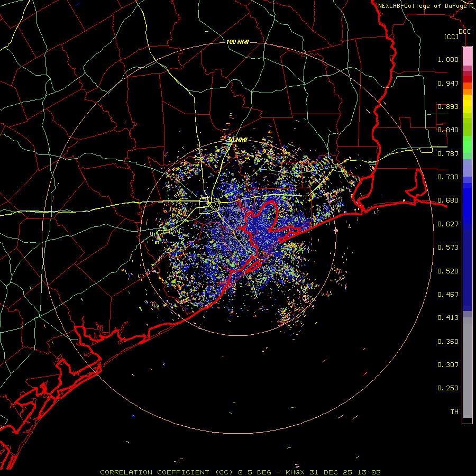Select the 1.000 color bar value
The image size is (476, 476).
tap(448, 59)
